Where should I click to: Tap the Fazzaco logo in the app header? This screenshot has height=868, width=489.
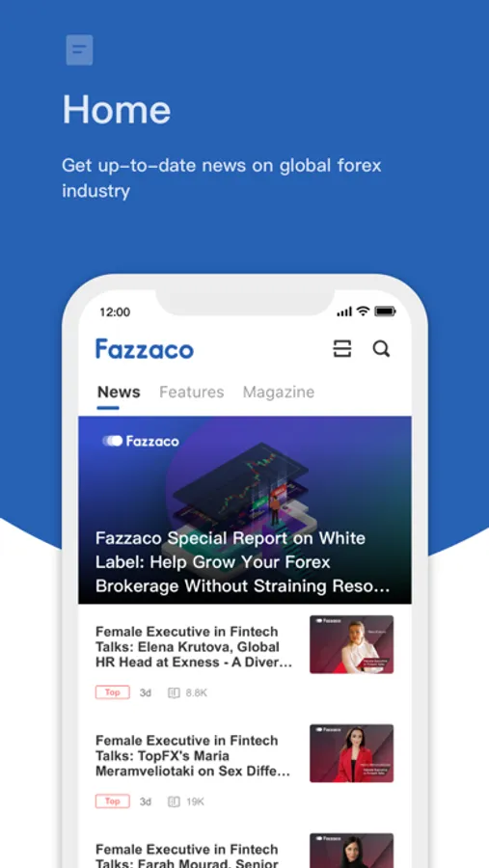[x=145, y=349]
